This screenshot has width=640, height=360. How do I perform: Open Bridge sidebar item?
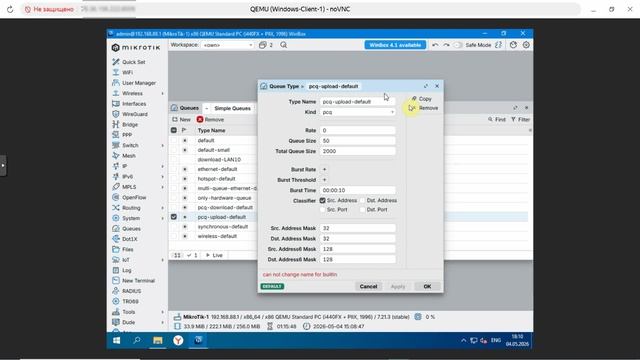(x=130, y=124)
